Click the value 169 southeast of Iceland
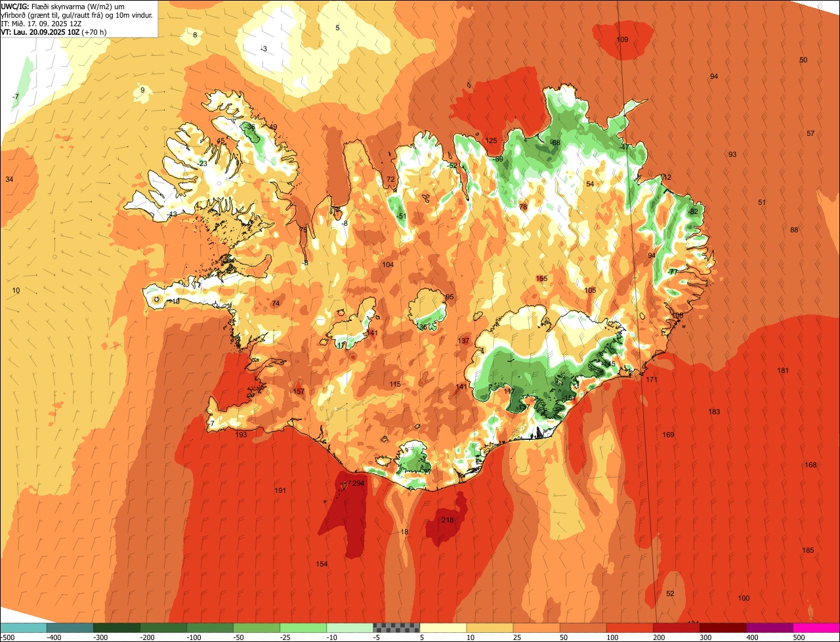The image size is (840, 642). pos(668,435)
